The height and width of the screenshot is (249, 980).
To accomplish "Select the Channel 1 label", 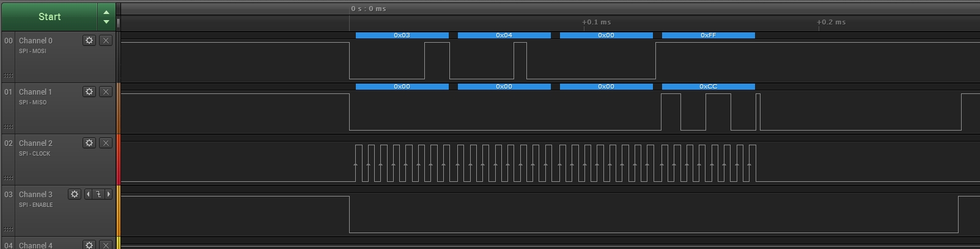I will tap(35, 92).
